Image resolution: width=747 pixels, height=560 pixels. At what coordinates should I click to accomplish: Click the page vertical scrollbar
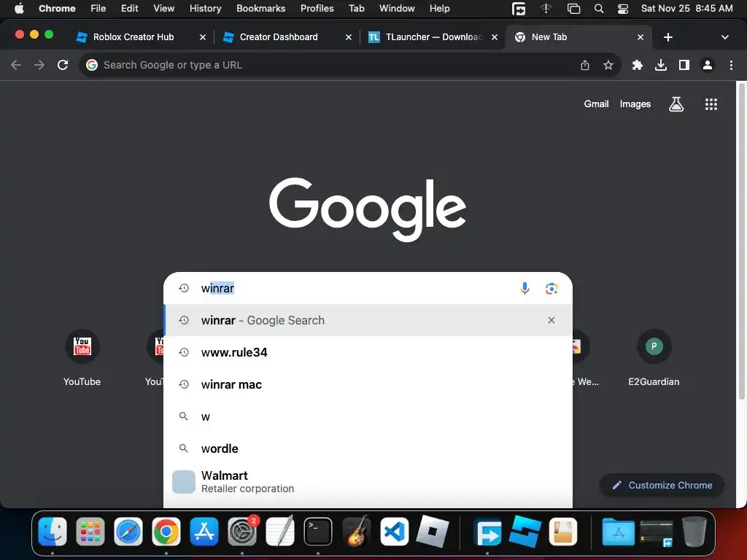click(x=741, y=241)
